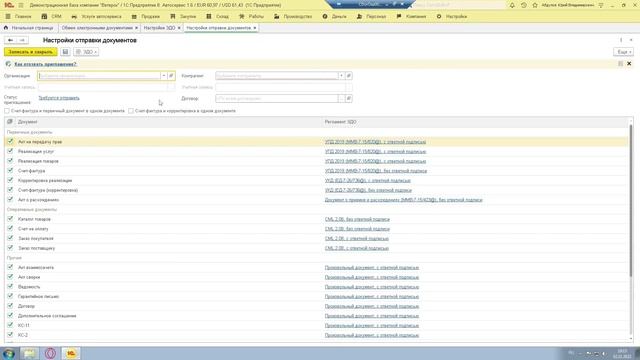Expand the Организация dropdown arrow

(164, 76)
